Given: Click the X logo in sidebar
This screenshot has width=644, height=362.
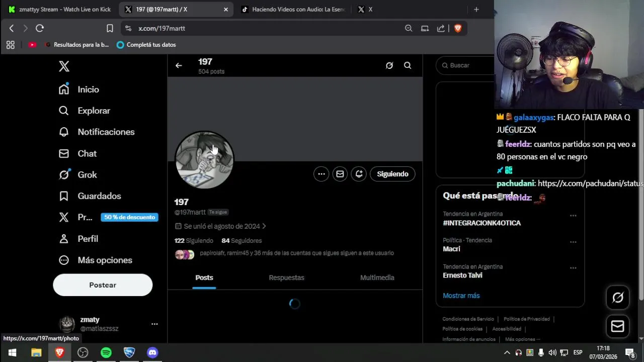Looking at the screenshot, I should [x=64, y=66].
